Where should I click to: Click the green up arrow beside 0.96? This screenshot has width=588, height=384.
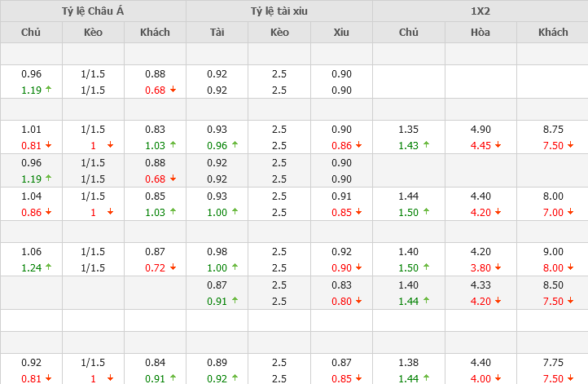tap(235, 146)
